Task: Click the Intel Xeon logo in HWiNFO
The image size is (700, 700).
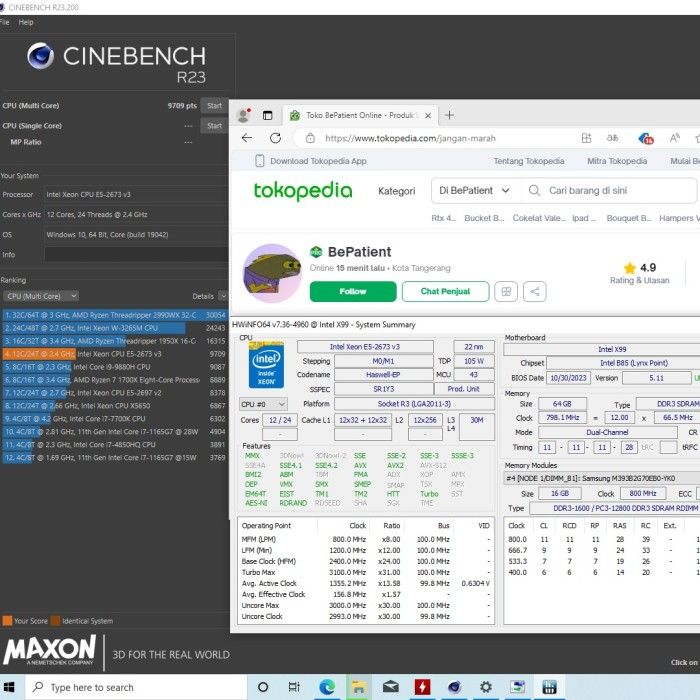Action: (x=266, y=365)
